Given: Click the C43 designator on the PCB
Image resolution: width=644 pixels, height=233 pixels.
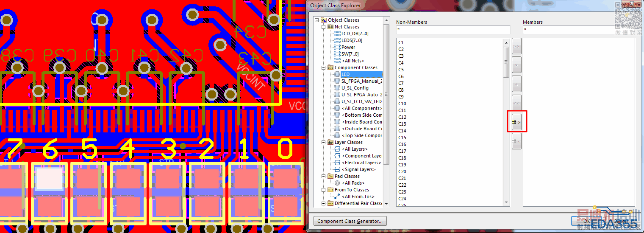Looking at the screenshot, I should pos(255,59).
